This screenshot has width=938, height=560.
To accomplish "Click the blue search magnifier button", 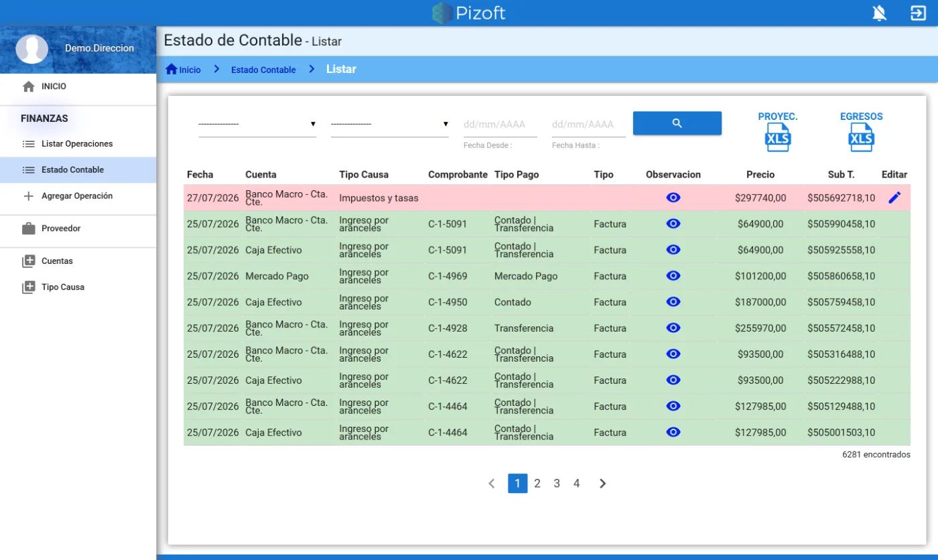I will click(677, 123).
